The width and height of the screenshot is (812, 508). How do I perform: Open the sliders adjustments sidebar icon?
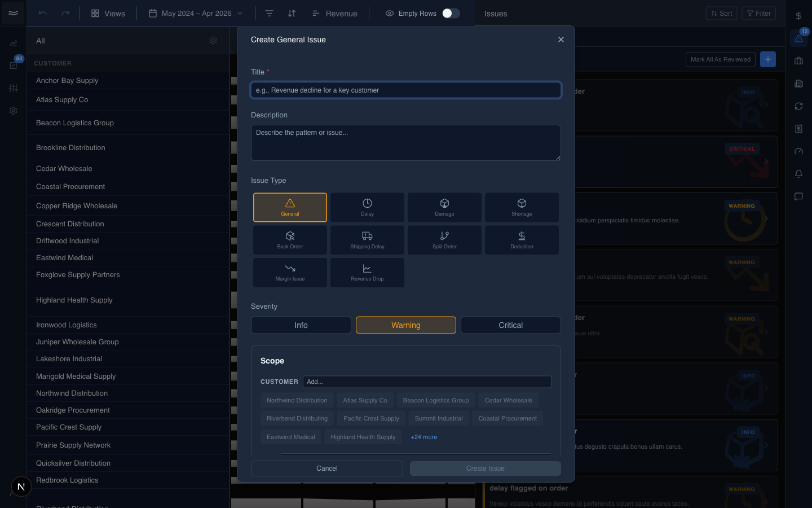(14, 88)
